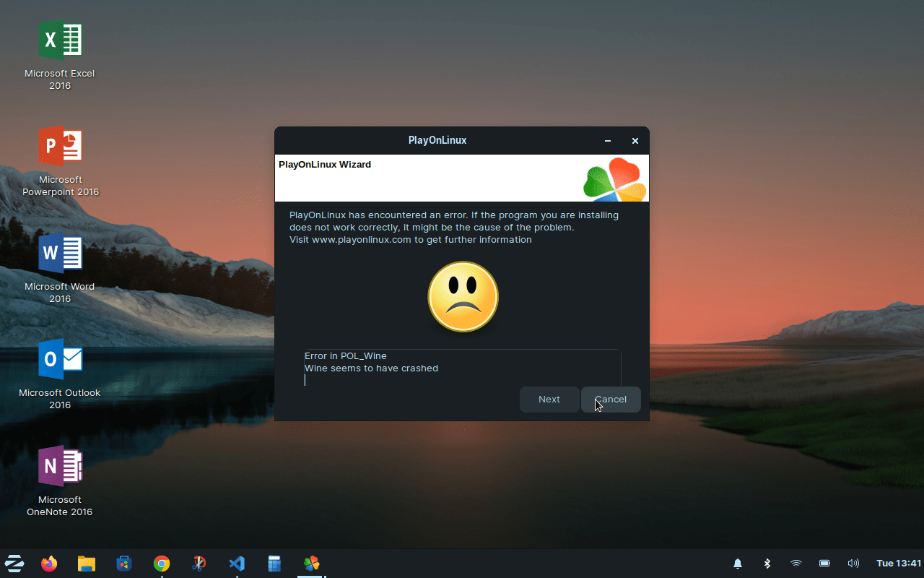Screen dimensions: 924x578
Task: Open Microsoft Word 2016
Action: tap(61, 253)
